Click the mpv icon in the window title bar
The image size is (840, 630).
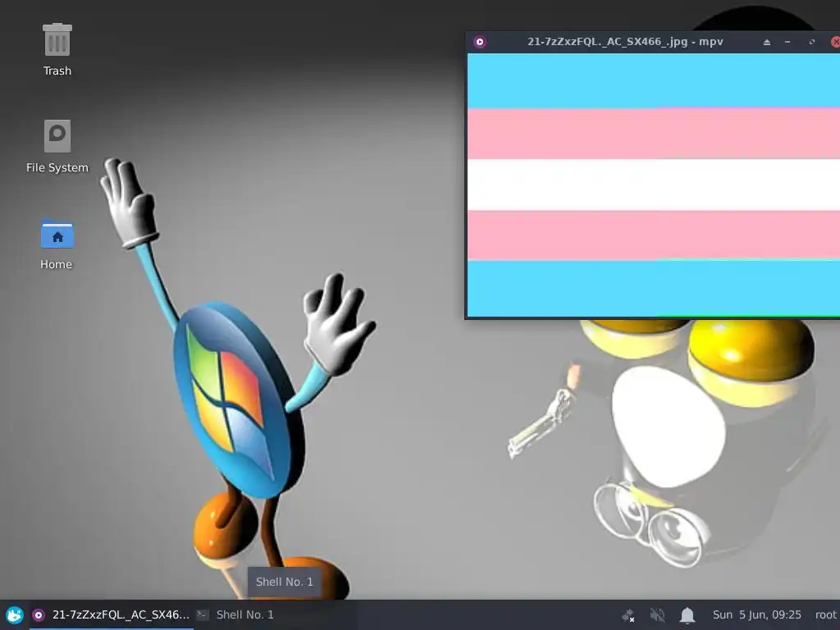pos(480,42)
